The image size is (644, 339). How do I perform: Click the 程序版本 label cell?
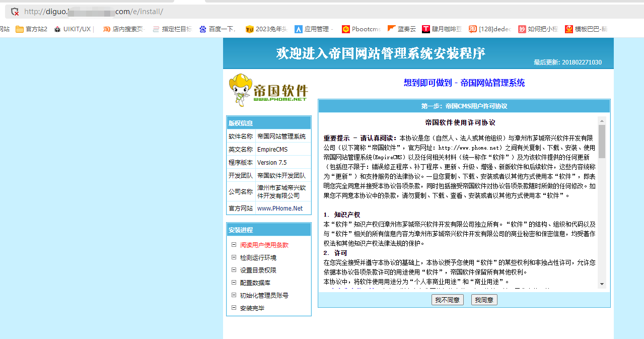241,163
